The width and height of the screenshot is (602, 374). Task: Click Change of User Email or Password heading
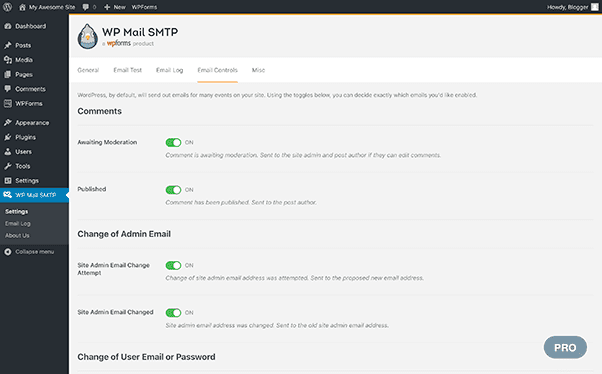tap(146, 357)
